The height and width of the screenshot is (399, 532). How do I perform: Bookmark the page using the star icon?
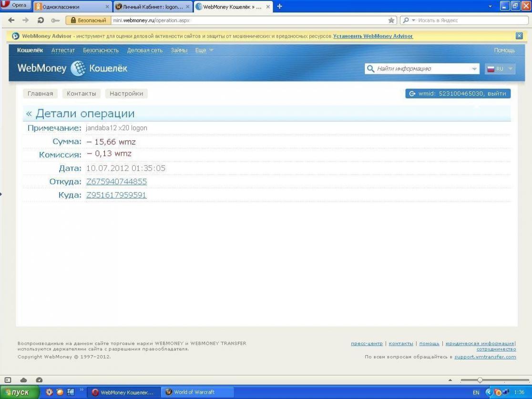(x=391, y=20)
